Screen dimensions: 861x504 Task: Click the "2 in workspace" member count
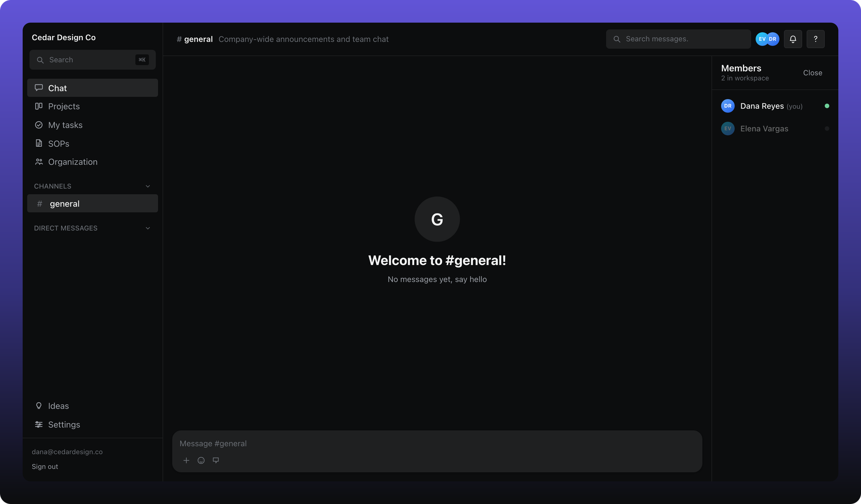tap(745, 78)
